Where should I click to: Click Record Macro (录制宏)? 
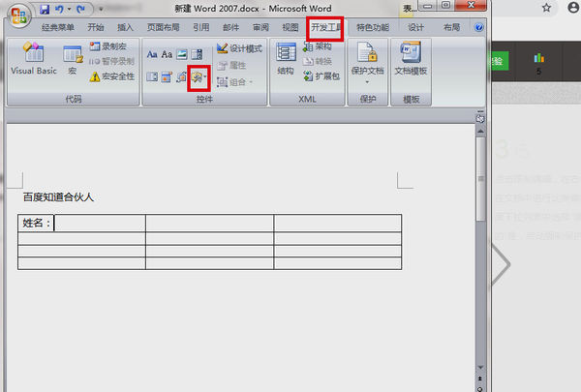[x=107, y=46]
